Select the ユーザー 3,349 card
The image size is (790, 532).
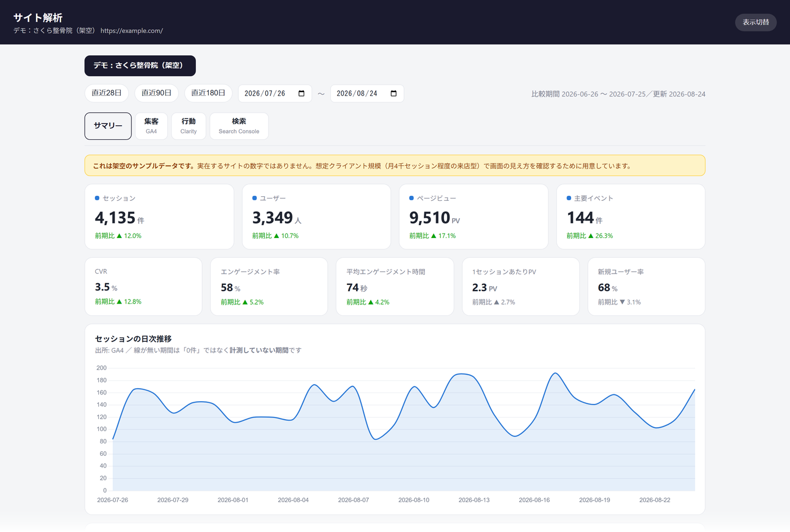click(317, 217)
